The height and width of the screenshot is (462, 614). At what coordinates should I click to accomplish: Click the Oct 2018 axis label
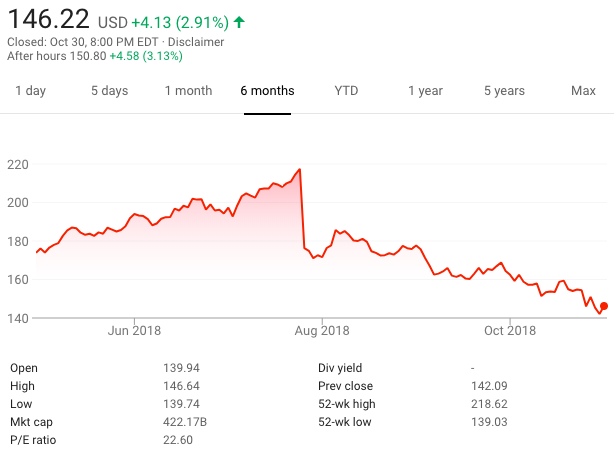click(x=509, y=331)
